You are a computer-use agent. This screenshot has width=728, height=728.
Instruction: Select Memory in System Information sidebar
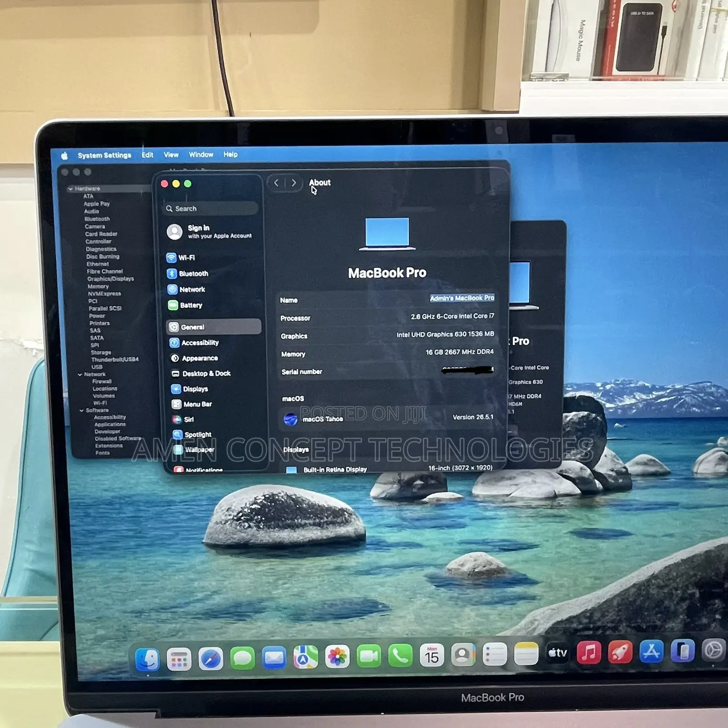click(98, 287)
